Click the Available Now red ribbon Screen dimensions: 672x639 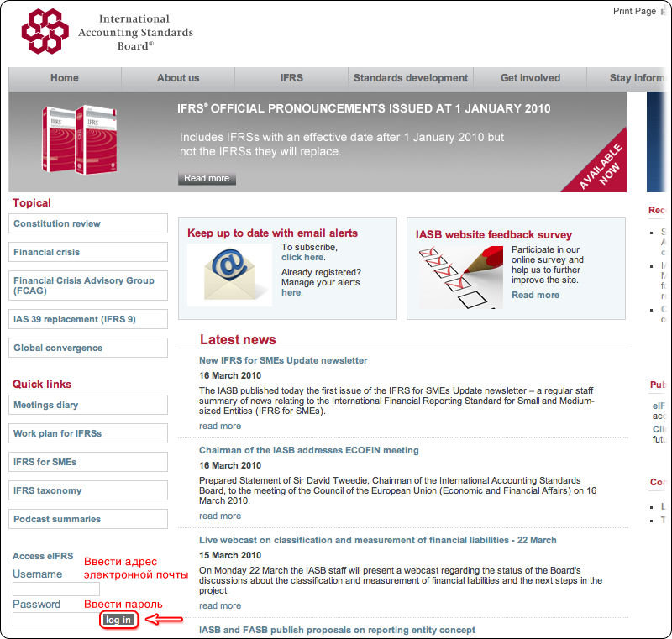click(x=601, y=167)
